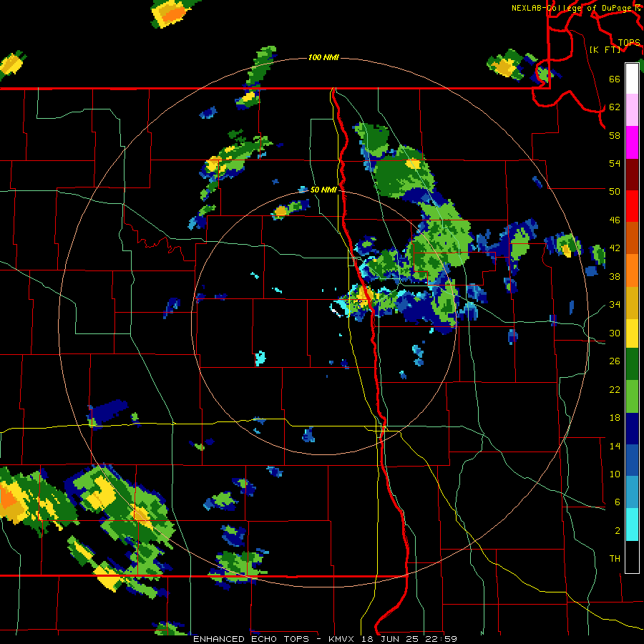Click the legend value '14'

(x=615, y=446)
